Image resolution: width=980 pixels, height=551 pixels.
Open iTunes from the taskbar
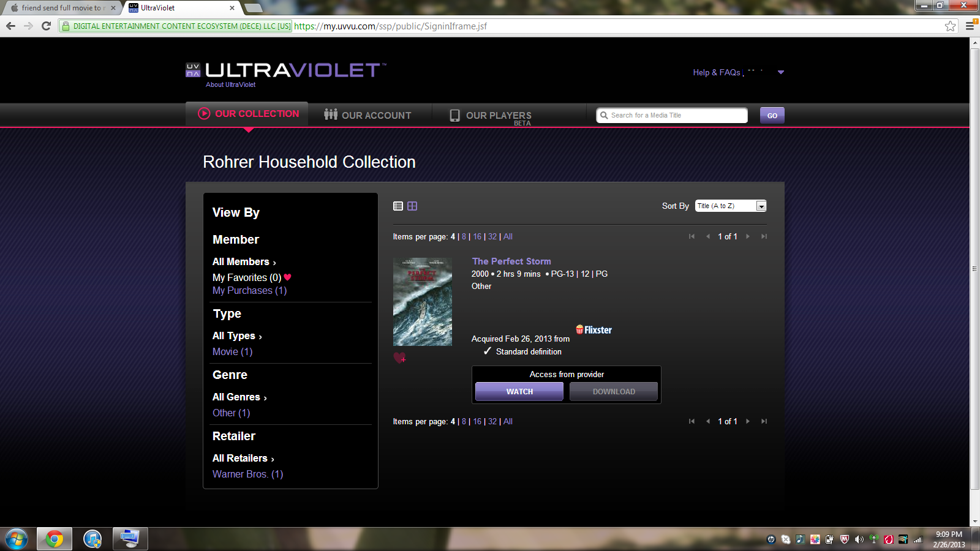click(92, 539)
